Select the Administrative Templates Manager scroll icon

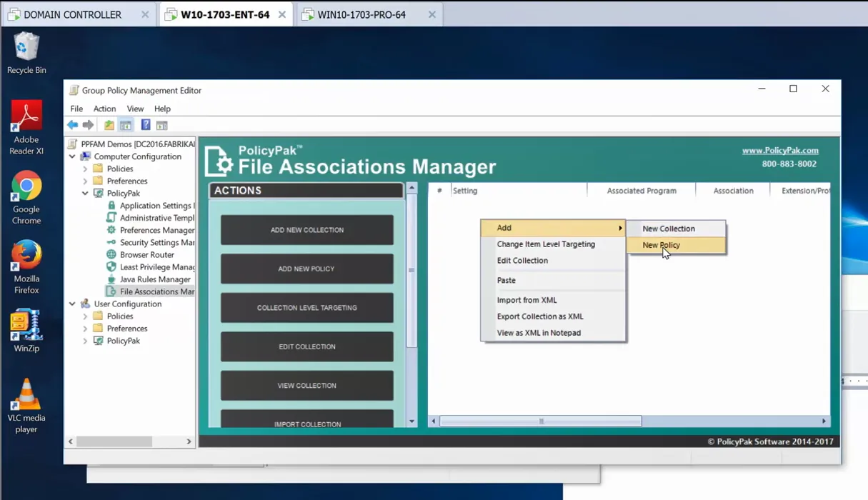click(x=111, y=218)
